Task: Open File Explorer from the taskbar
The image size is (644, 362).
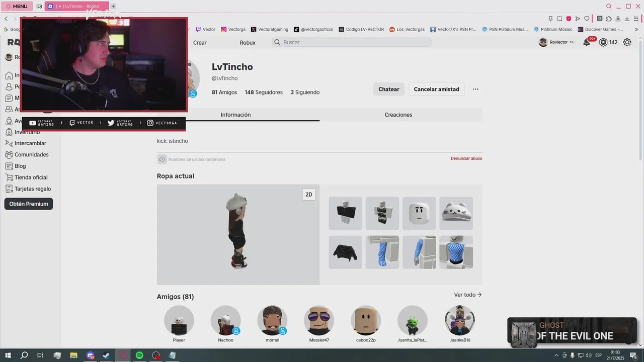Action: click(73, 355)
